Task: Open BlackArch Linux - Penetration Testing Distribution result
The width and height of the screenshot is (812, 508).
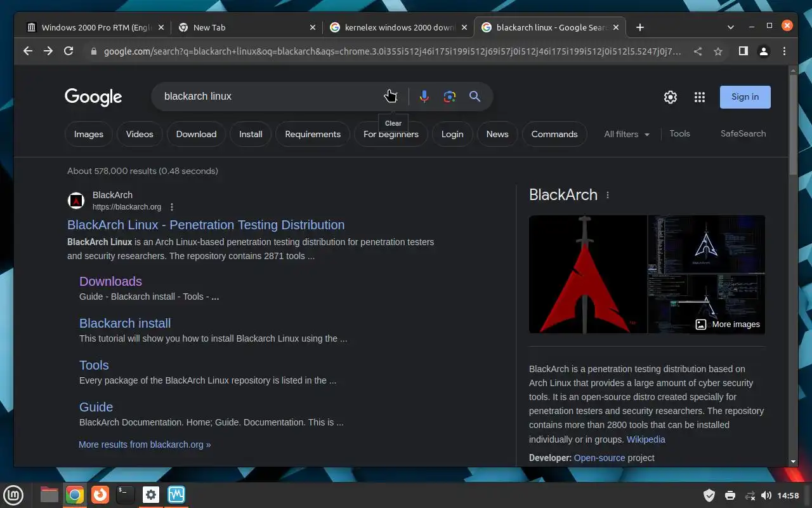Action: [206, 225]
